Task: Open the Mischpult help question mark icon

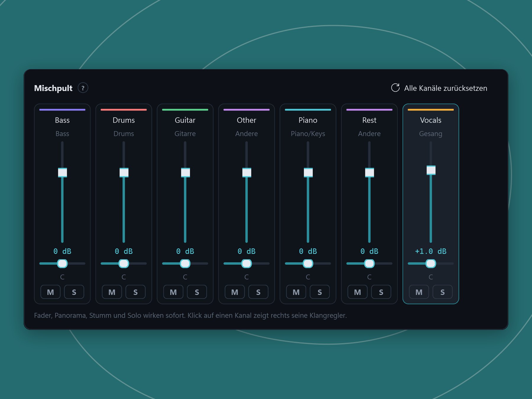Action: [83, 88]
